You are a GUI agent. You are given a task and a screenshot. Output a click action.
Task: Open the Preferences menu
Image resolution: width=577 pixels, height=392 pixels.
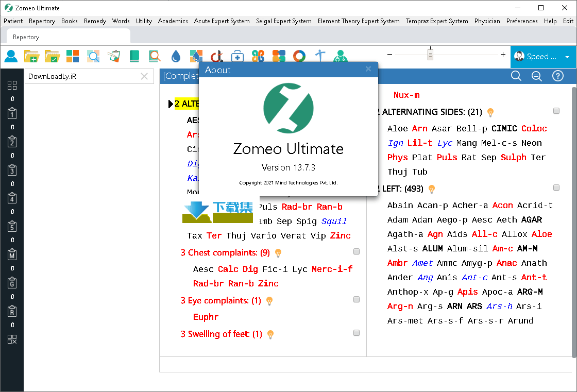(x=522, y=21)
